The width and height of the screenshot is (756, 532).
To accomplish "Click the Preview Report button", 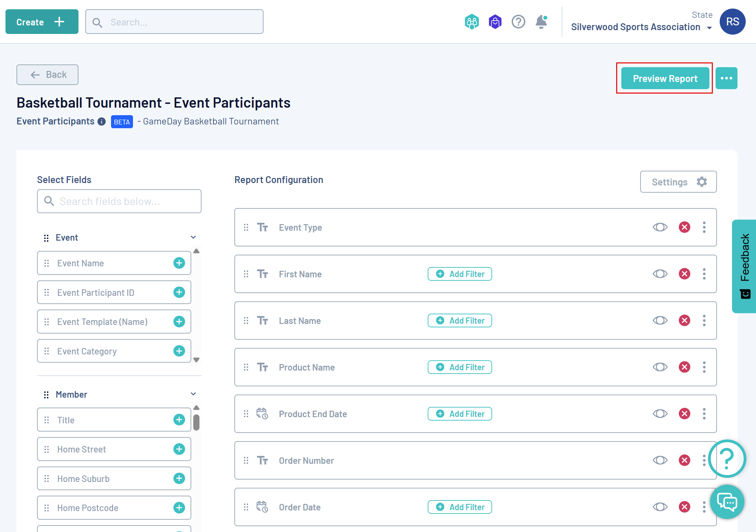I will pos(665,78).
